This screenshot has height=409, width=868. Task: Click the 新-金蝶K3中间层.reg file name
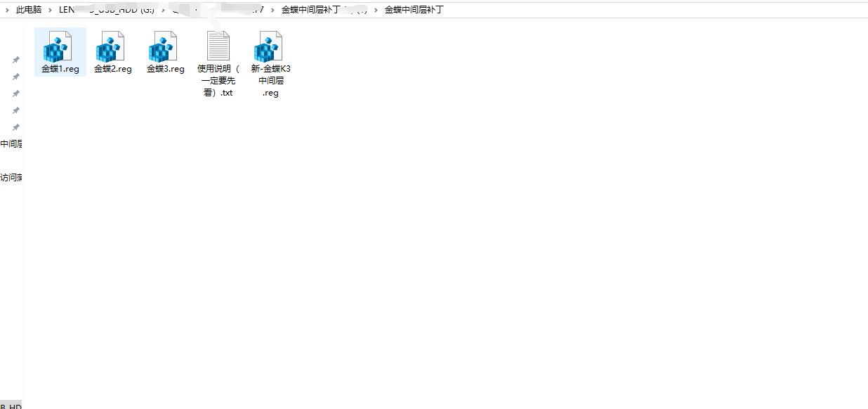click(x=271, y=81)
